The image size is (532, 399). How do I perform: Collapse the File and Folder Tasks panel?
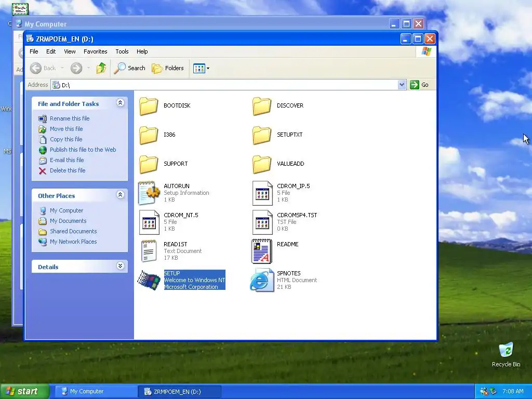tap(121, 103)
